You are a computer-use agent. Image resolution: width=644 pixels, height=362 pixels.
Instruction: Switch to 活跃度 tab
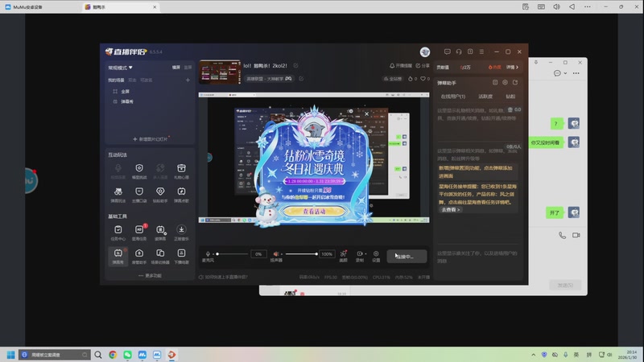coord(485,97)
